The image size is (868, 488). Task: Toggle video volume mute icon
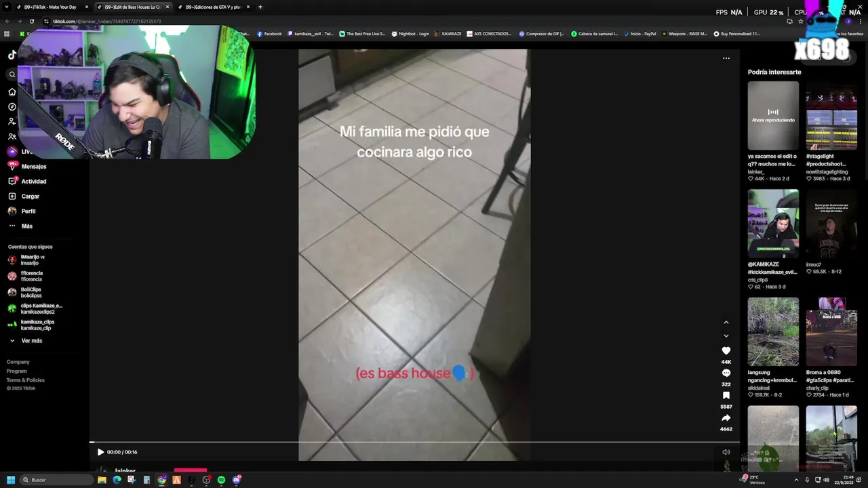pyautogui.click(x=726, y=452)
